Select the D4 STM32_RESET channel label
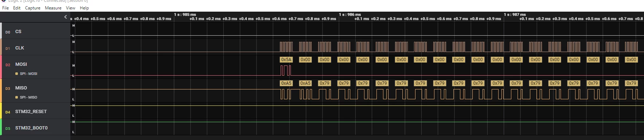This screenshot has width=644, height=140. 31,112
